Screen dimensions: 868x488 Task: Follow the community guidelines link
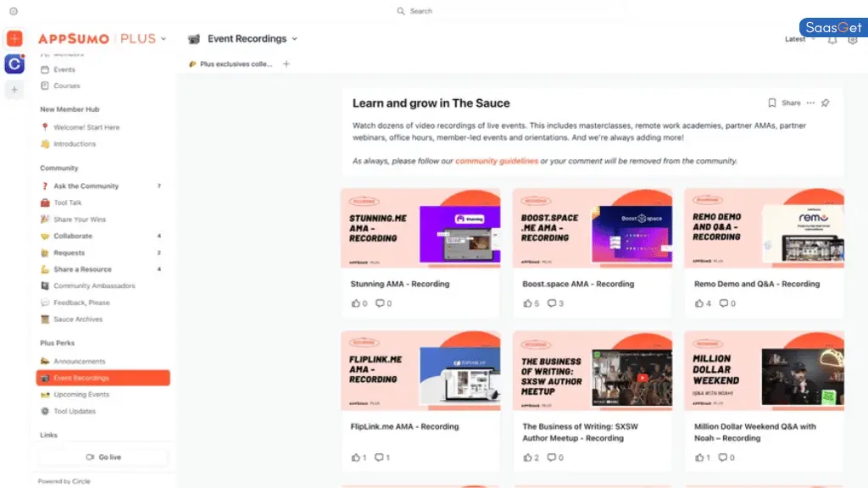(x=497, y=161)
